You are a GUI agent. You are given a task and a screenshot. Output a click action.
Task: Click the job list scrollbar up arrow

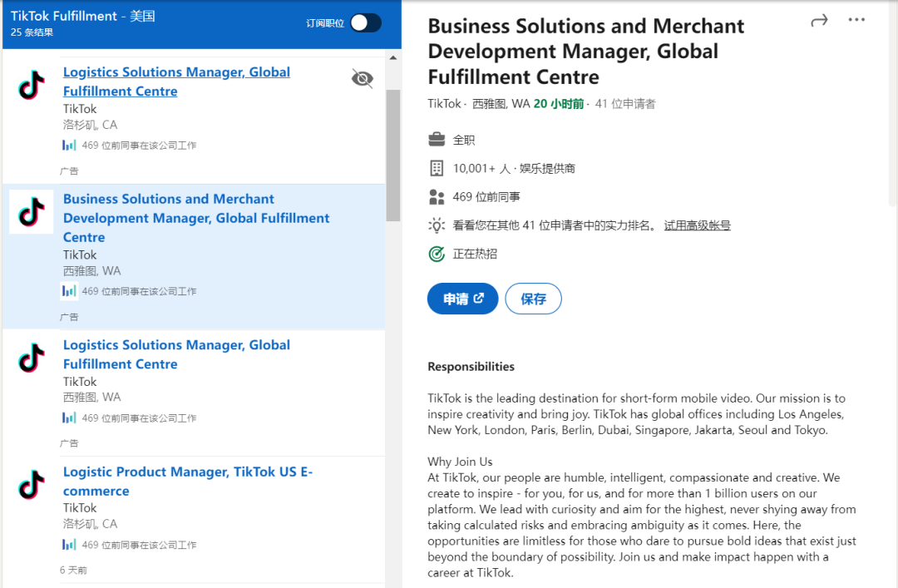coord(393,58)
